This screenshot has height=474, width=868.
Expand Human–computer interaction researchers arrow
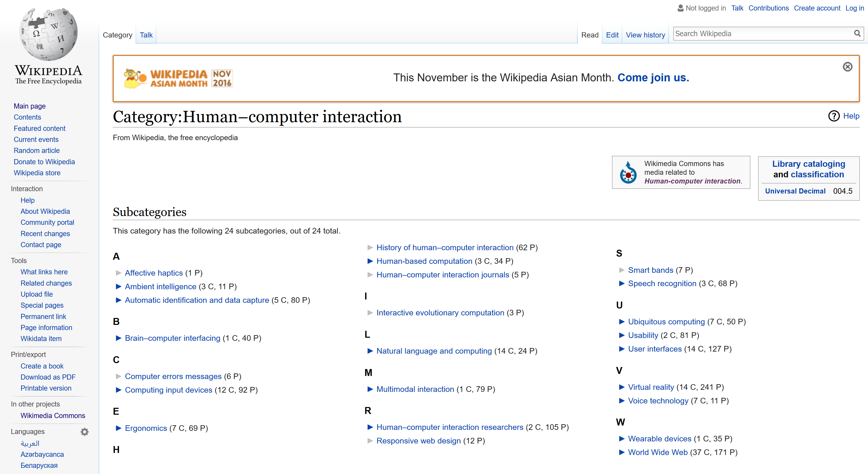(x=370, y=427)
